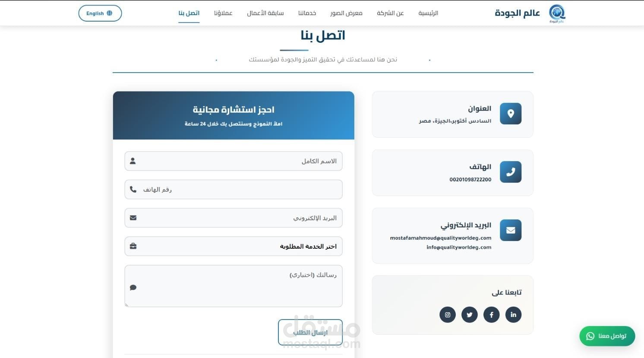Open عملاؤنا menu item
Screen dimensions: 644x358
pos(223,13)
